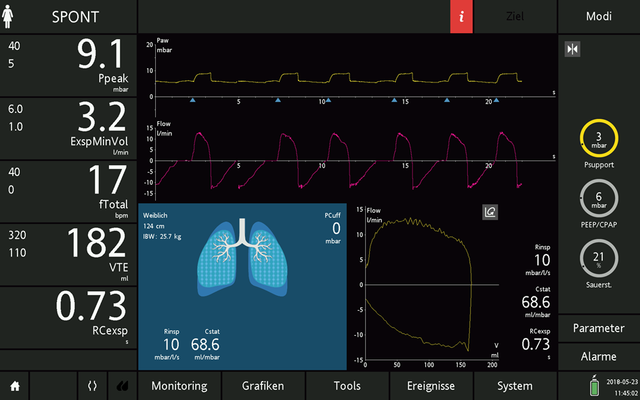Click Cstat 68.6 beside loop graph
Viewport: 640px width, 400px height.
pos(536,302)
